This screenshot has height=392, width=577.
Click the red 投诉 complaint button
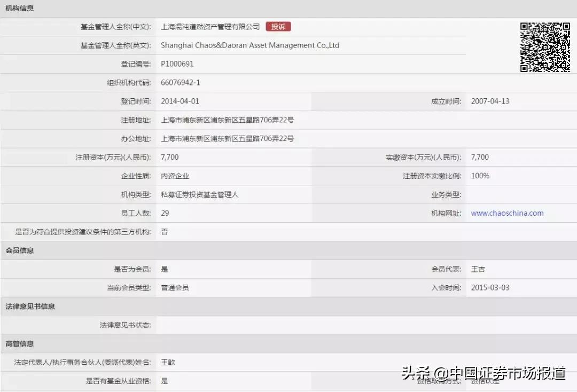tap(278, 26)
